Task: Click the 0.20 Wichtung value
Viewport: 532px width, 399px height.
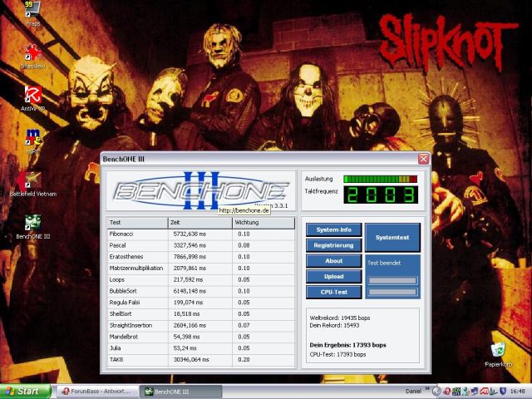Action: [244, 360]
